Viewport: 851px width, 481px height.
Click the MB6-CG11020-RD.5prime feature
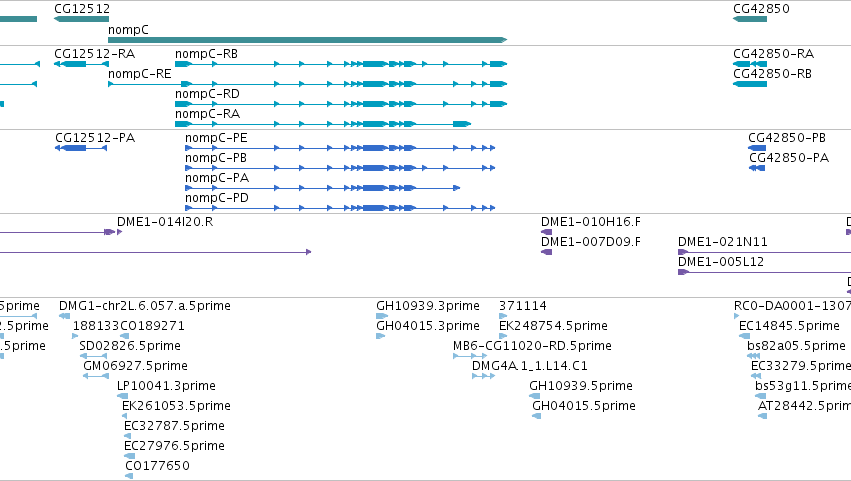(470, 356)
